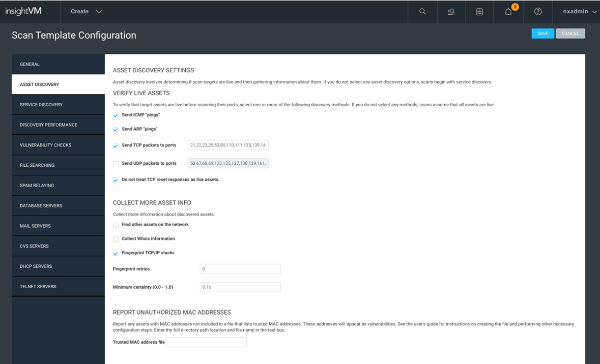Click the Save button

[x=542, y=34]
